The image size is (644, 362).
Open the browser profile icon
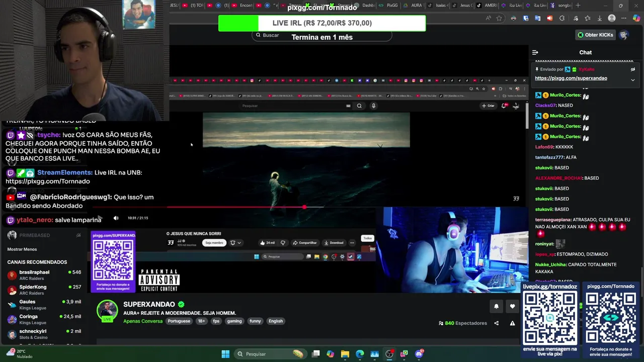click(612, 18)
